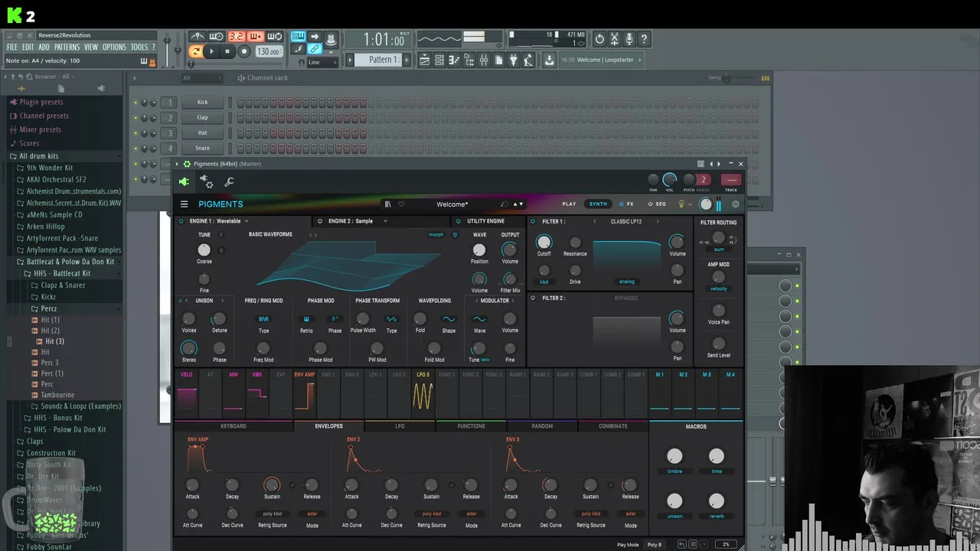Click the Record button in the transport

(x=244, y=51)
